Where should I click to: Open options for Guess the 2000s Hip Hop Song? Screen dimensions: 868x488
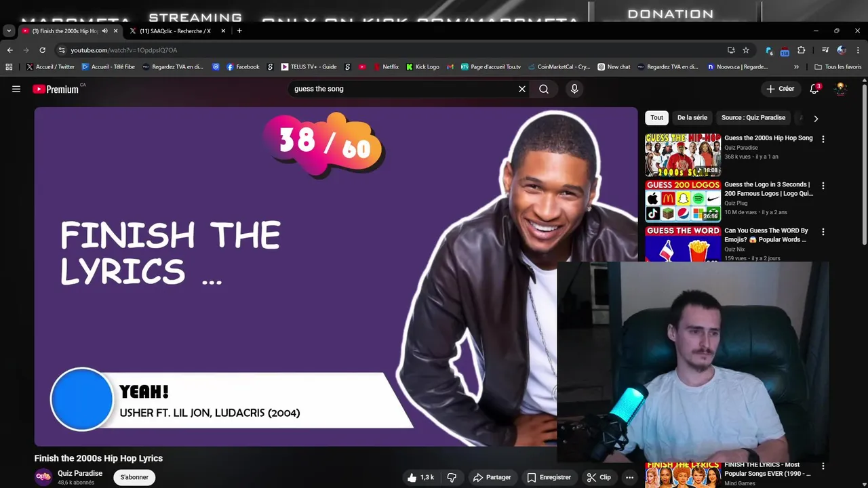click(x=823, y=139)
